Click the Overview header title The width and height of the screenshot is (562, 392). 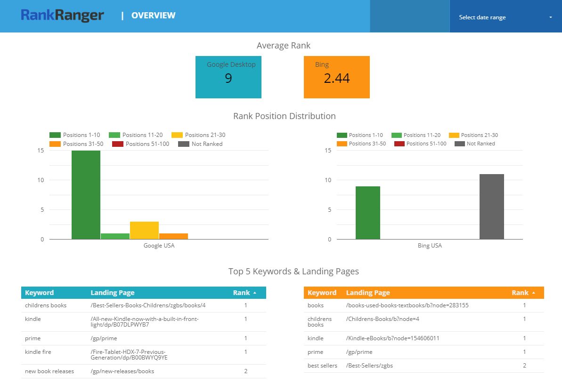153,16
